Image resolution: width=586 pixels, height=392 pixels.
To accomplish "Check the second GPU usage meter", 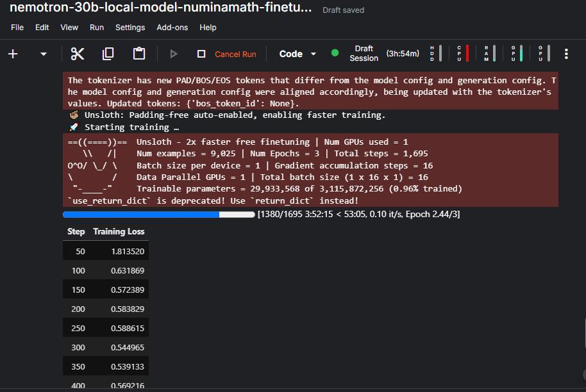I will pyautogui.click(x=544, y=53).
